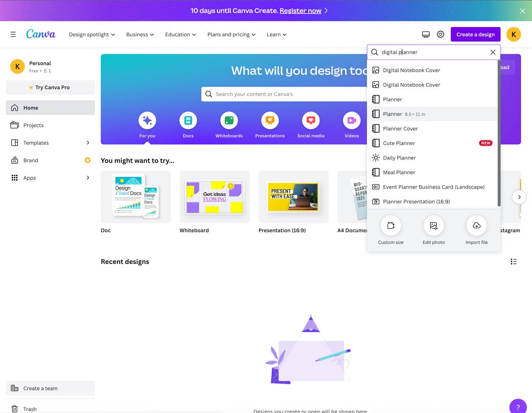This screenshot has width=532, height=413.
Task: Open the Presentation (16:9) thumbnail
Action: click(x=293, y=197)
